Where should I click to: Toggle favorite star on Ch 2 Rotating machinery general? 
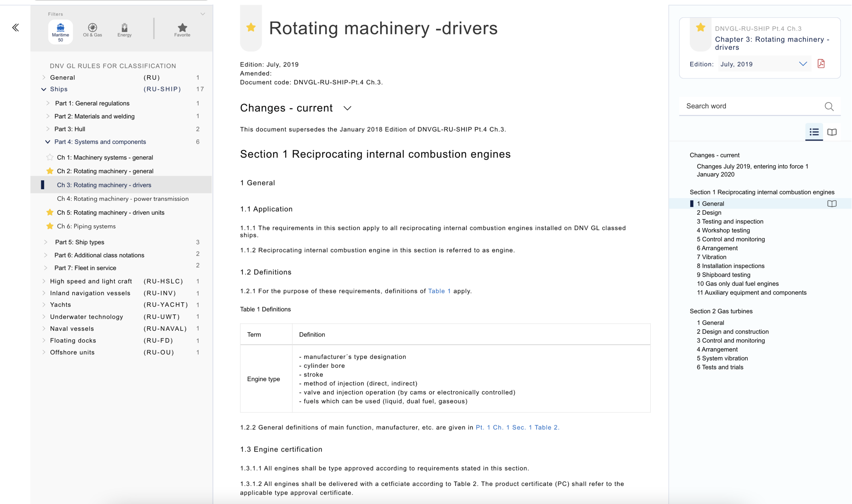pos(50,171)
